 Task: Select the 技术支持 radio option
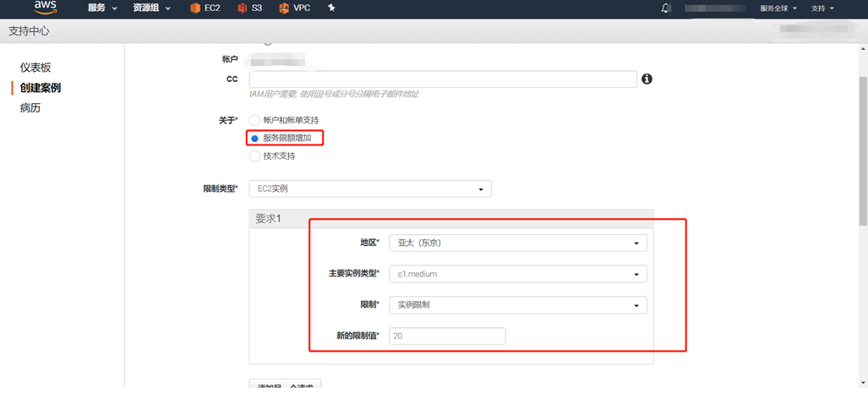click(x=254, y=156)
